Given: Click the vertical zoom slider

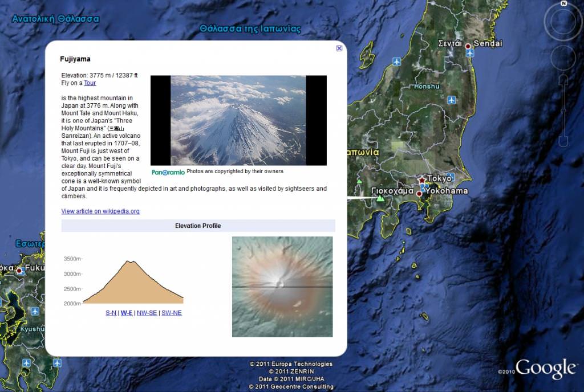Looking at the screenshot, I should point(563,111).
